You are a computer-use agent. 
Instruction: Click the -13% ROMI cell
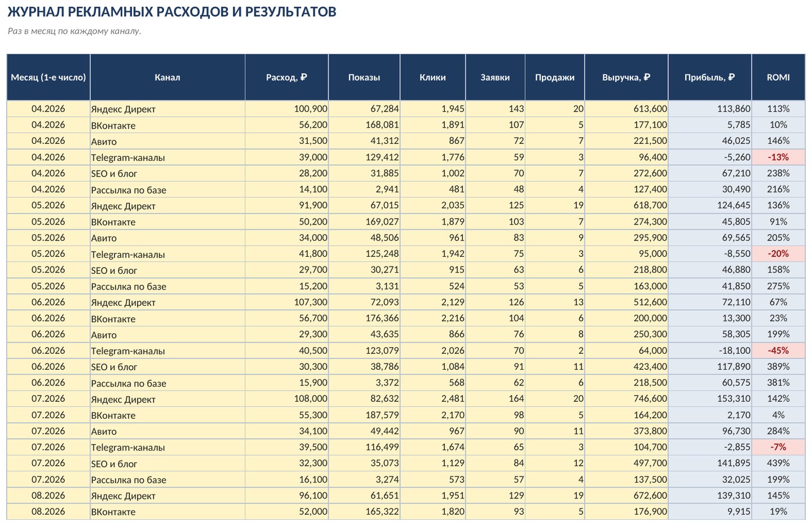[x=778, y=157]
